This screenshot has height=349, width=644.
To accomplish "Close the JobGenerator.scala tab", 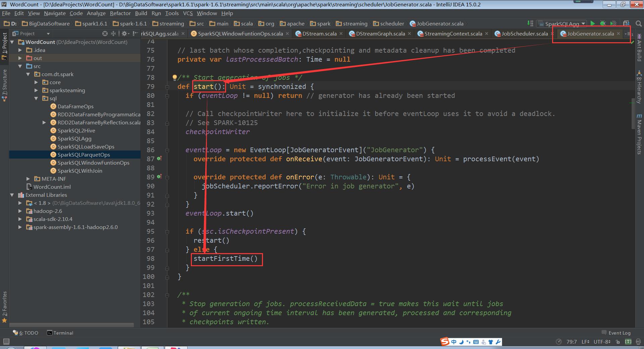I will [618, 34].
